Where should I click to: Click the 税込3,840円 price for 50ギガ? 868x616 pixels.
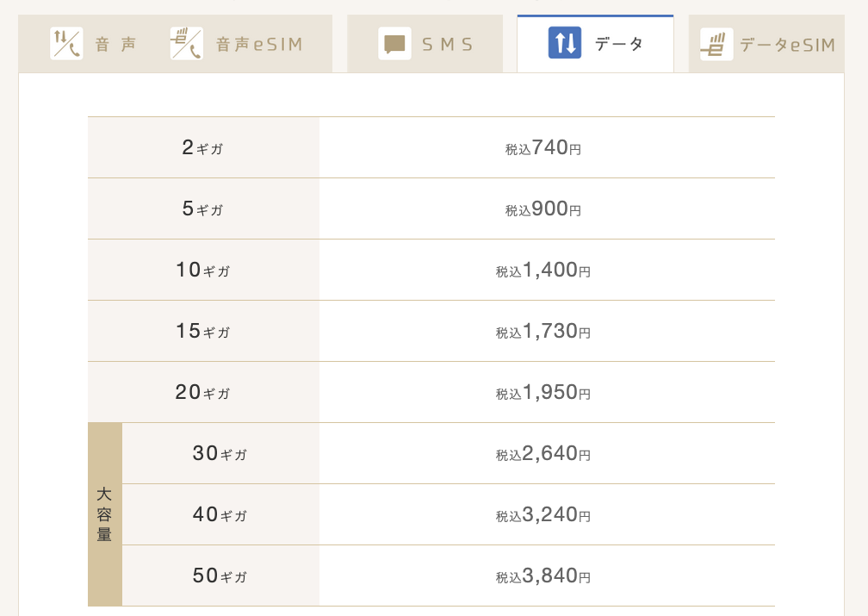[543, 576]
